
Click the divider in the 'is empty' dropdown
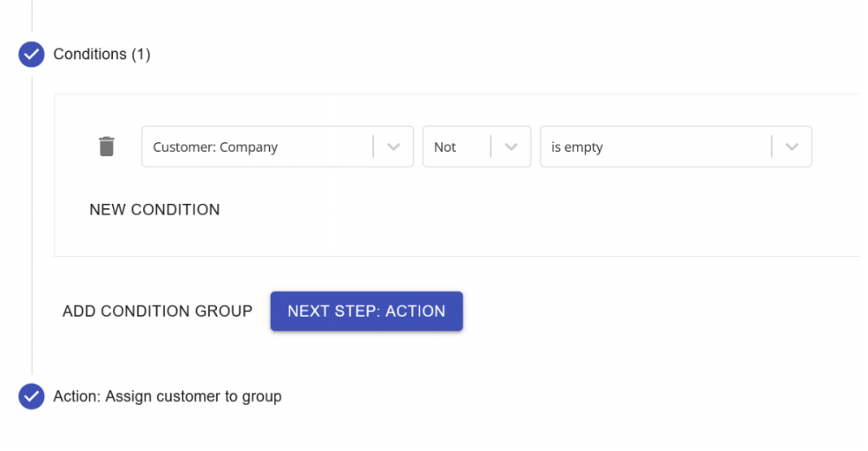(x=772, y=147)
